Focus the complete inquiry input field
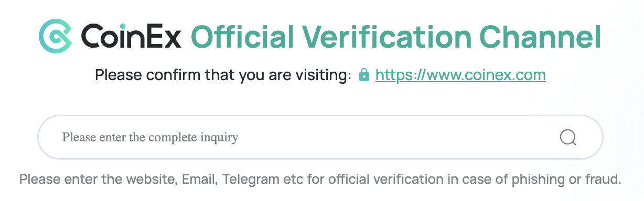Screen dimensions: 644x201 tap(320, 138)
